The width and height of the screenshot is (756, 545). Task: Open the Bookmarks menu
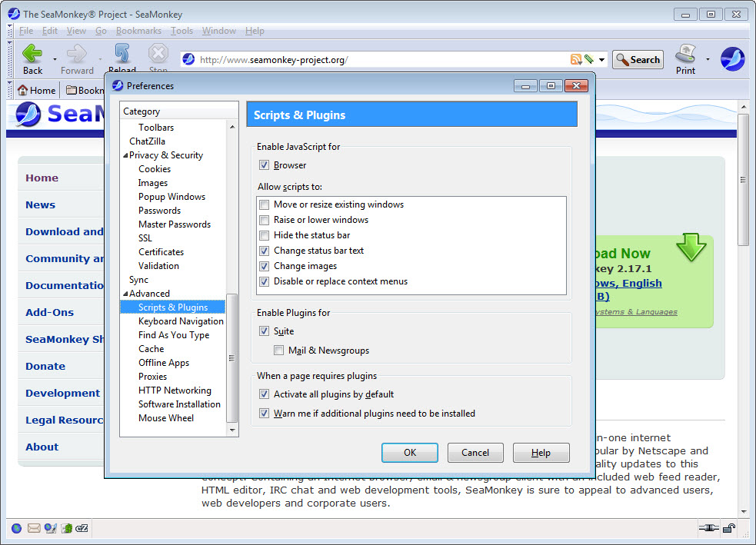click(138, 31)
